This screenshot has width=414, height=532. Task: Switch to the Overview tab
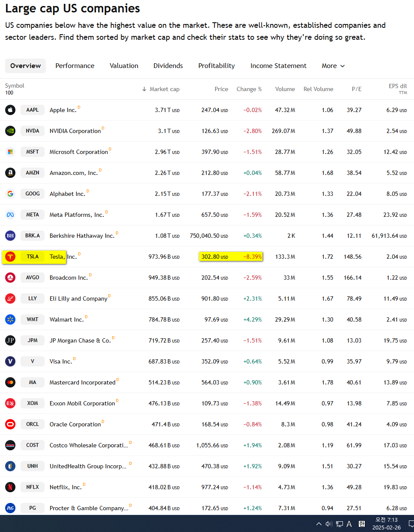[x=26, y=66]
